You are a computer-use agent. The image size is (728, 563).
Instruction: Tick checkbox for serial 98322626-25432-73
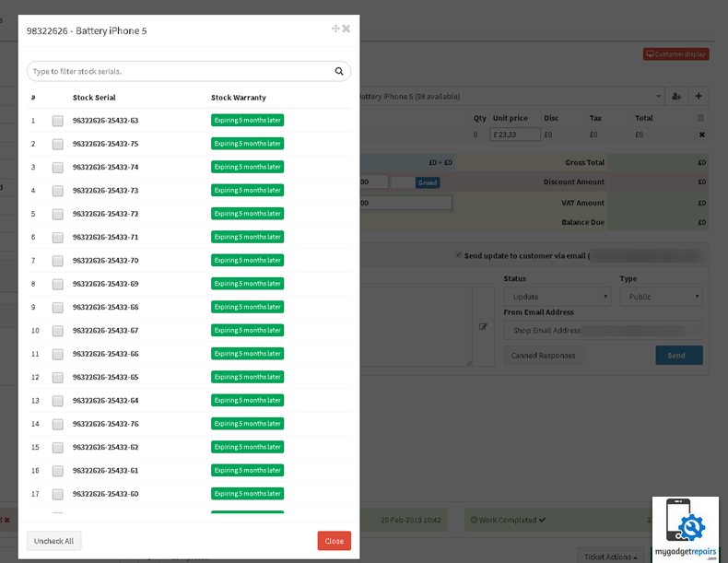click(57, 191)
